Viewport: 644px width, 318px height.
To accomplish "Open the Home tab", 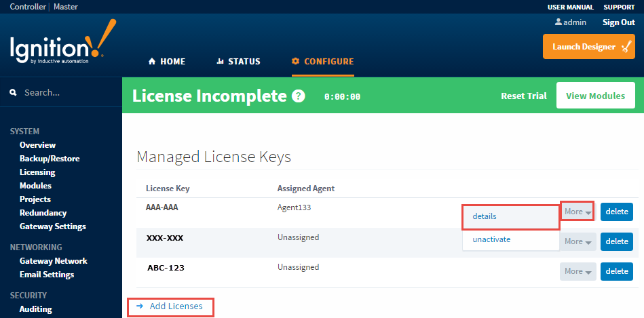I will (x=167, y=62).
